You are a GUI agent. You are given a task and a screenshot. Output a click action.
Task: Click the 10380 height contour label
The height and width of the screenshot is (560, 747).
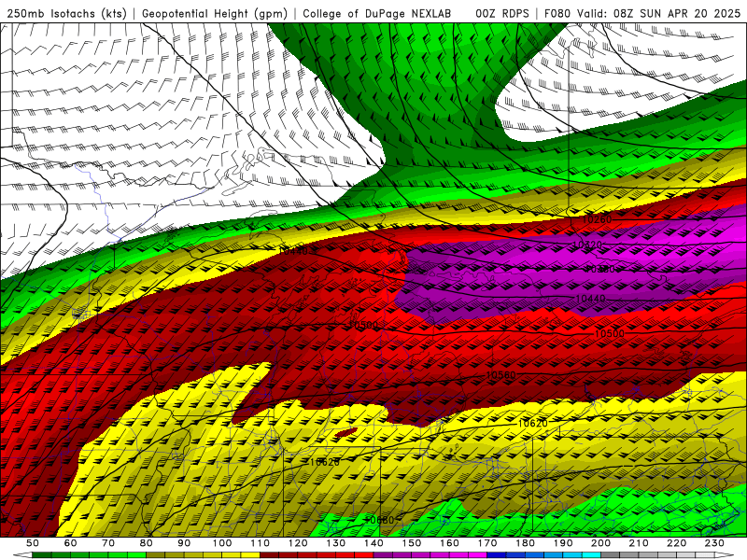tap(599, 270)
